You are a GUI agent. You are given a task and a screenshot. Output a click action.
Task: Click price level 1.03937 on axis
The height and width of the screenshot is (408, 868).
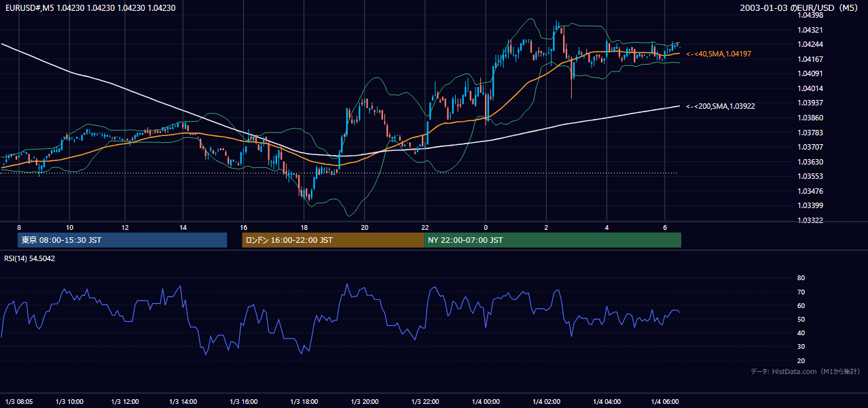pyautogui.click(x=810, y=103)
